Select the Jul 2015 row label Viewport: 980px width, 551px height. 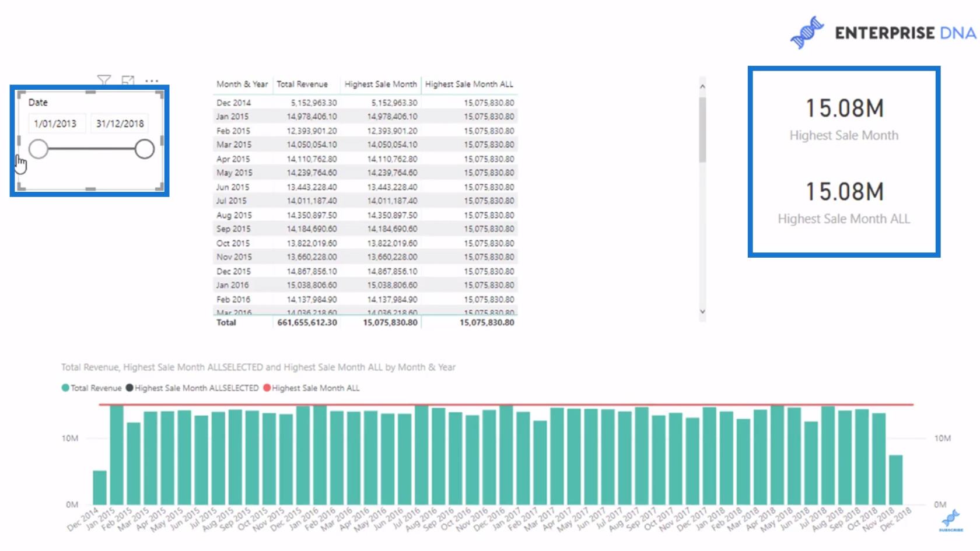pos(231,201)
